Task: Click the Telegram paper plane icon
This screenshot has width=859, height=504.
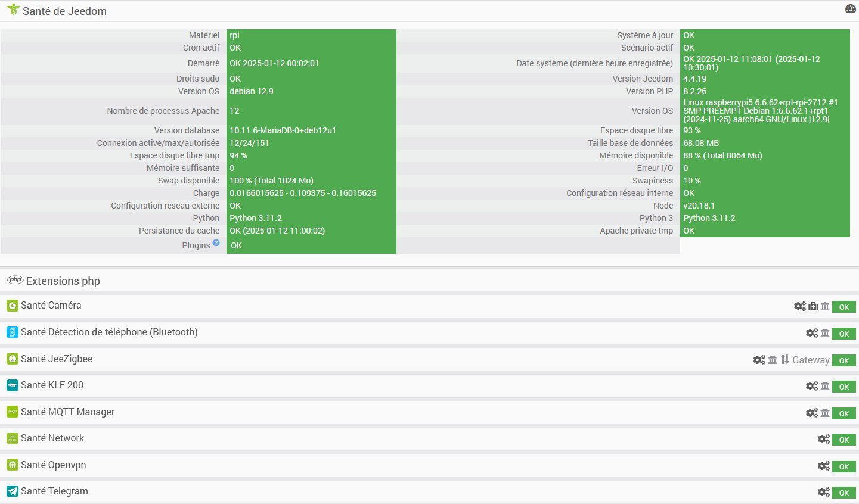Action: pos(13,491)
